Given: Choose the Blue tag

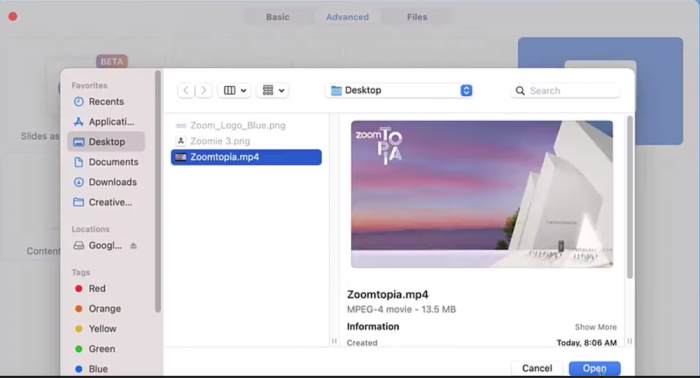Looking at the screenshot, I should (92, 369).
